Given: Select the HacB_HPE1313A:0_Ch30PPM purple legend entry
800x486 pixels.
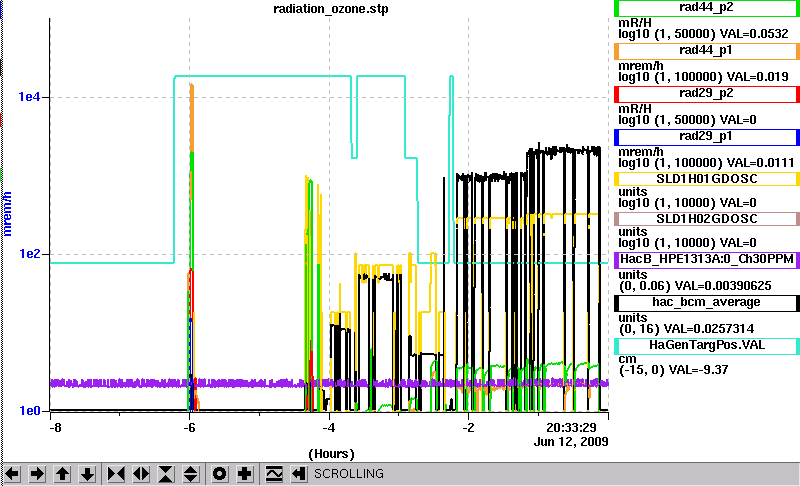Looking at the screenshot, I should click(x=707, y=260).
